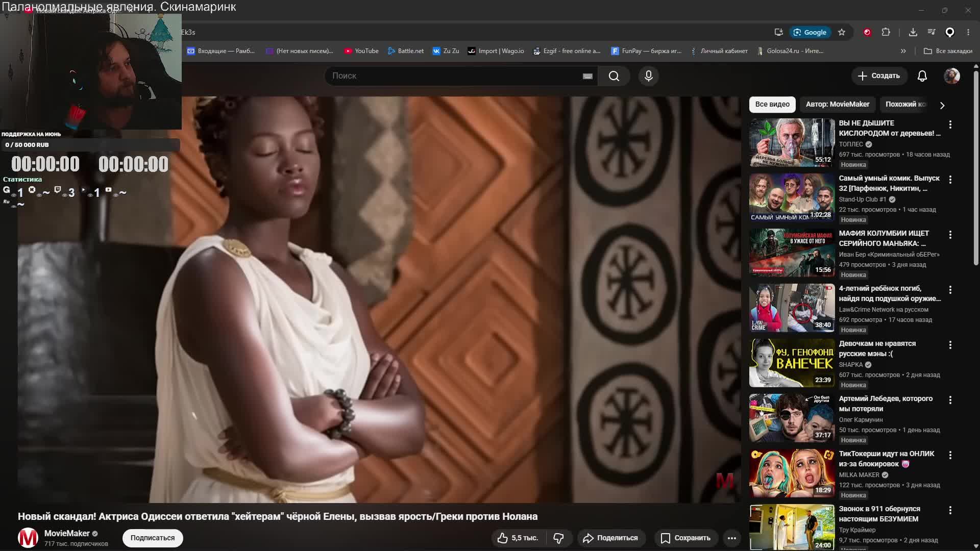Viewport: 980px width, 551px height.
Task: Open the browser three-dot menu
Action: pos(968,32)
